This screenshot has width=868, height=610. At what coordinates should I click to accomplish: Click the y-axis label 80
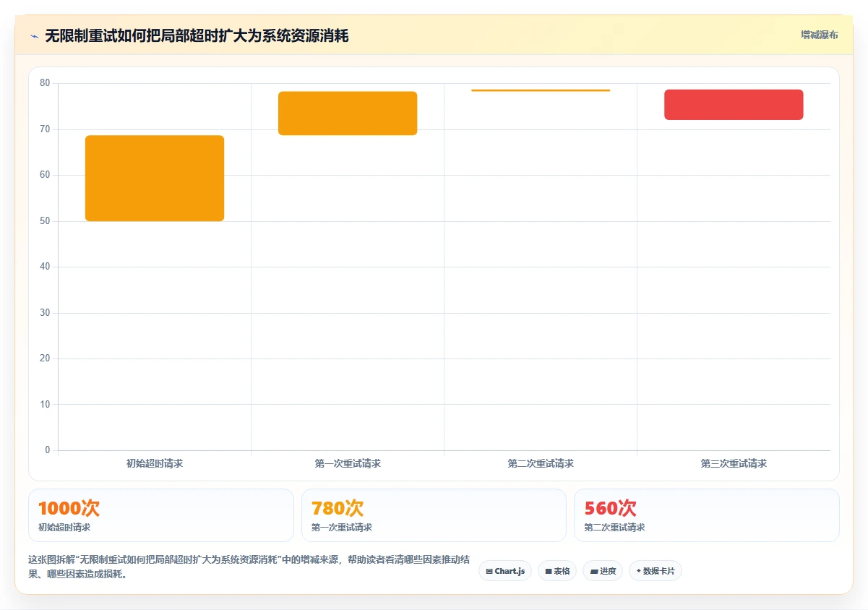(45, 83)
